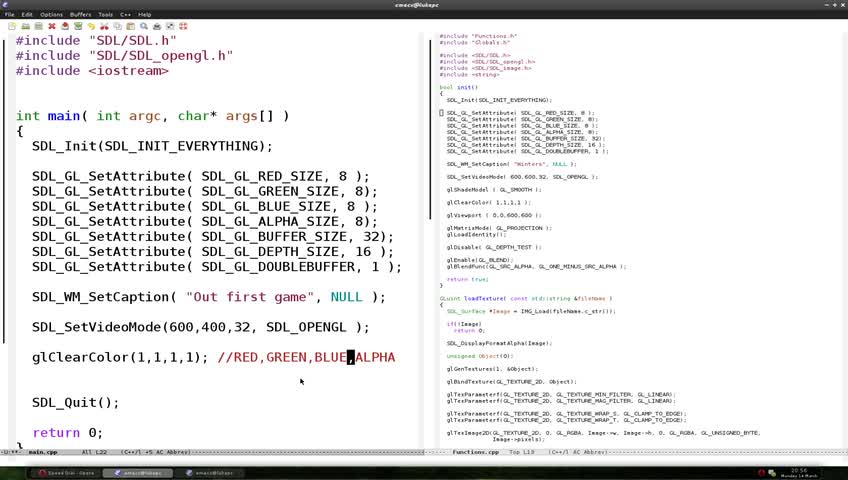Place cursor on '#include "SDL/SDL.h"' line
Image resolution: width=848 pixels, height=480 pixels.
[x=96, y=41]
